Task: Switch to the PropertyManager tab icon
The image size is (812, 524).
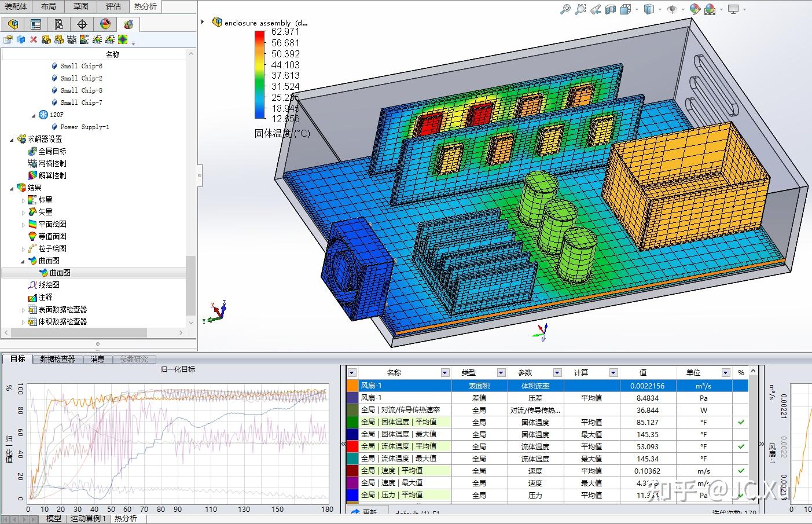Action: 36,24
